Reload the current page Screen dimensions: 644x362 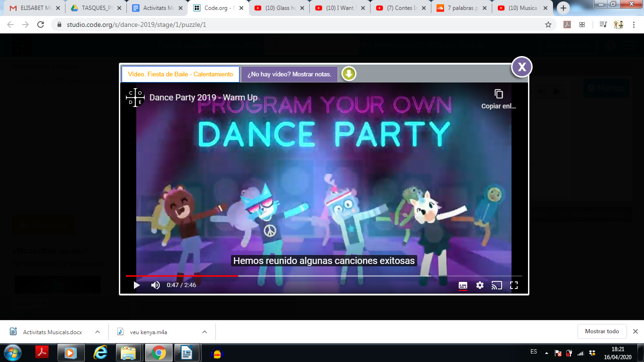41,25
